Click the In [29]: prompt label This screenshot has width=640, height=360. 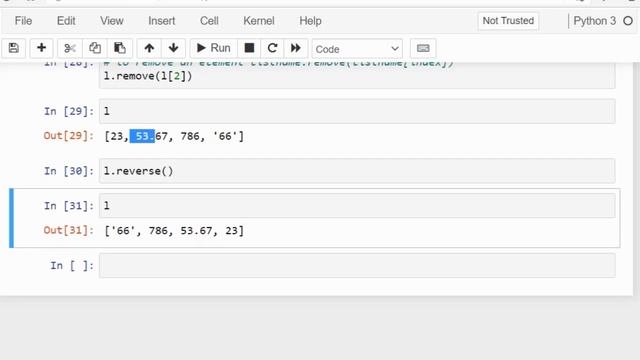pos(69,111)
